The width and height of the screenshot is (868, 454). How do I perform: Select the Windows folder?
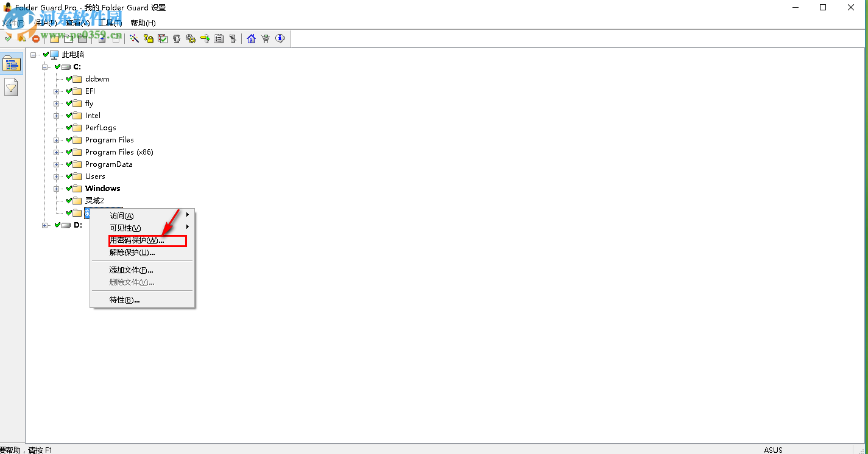click(x=103, y=189)
